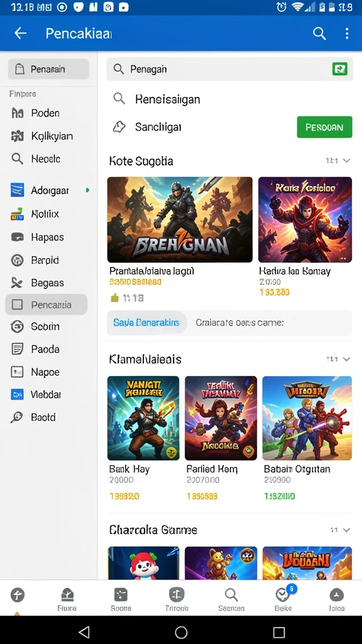Open the three-dot overflow menu

[347, 33]
